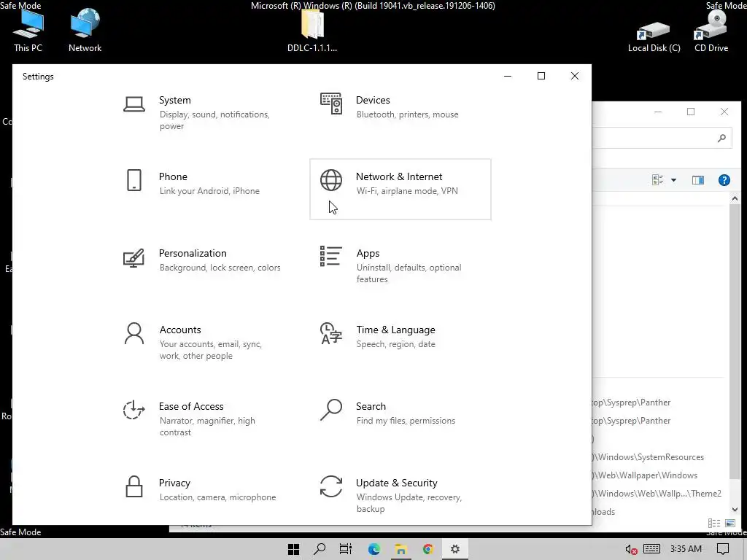747x560 pixels.
Task: Open Network & Internet globe icon
Action: (x=331, y=181)
